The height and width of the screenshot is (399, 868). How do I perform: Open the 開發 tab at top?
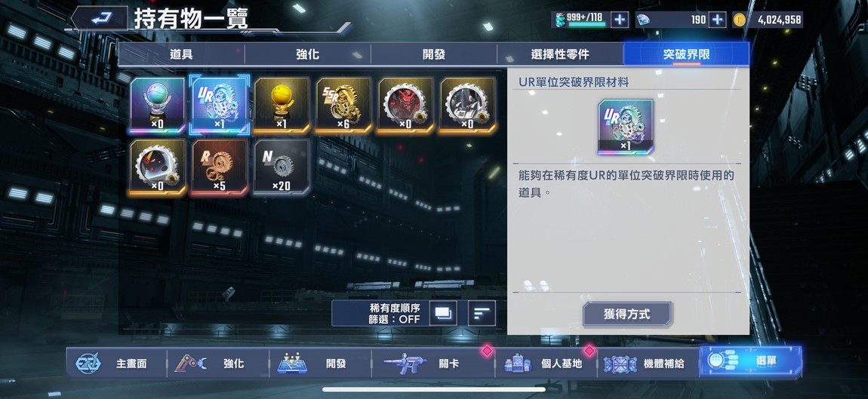433,54
